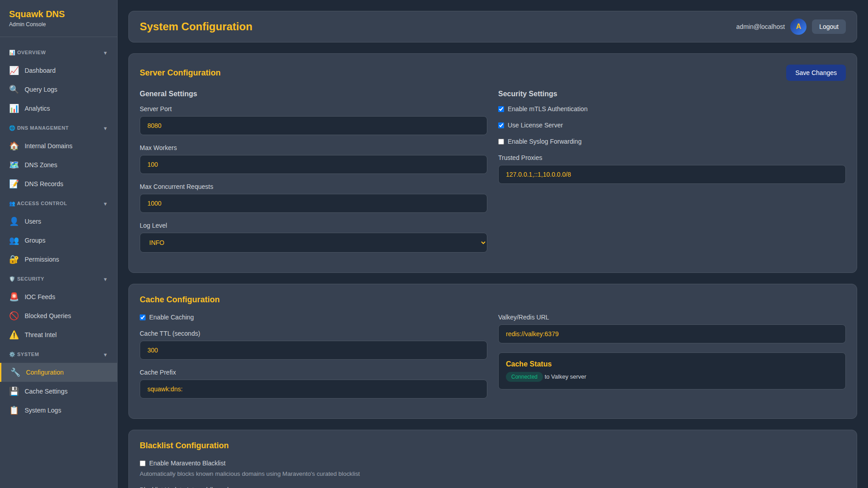Navigate to DNS Zones
The image size is (868, 488).
(x=59, y=165)
